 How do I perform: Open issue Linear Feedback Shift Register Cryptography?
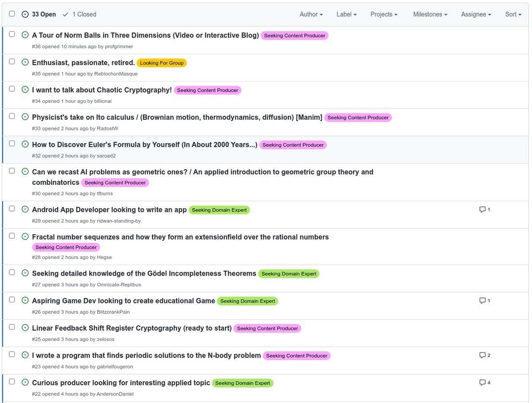point(132,328)
